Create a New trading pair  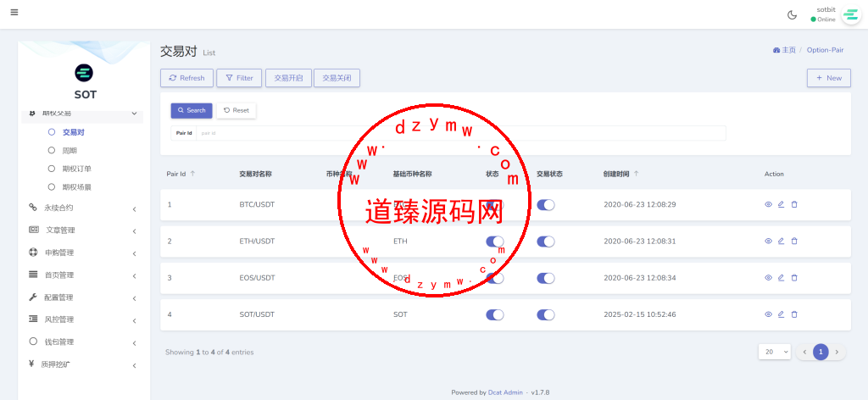point(829,78)
